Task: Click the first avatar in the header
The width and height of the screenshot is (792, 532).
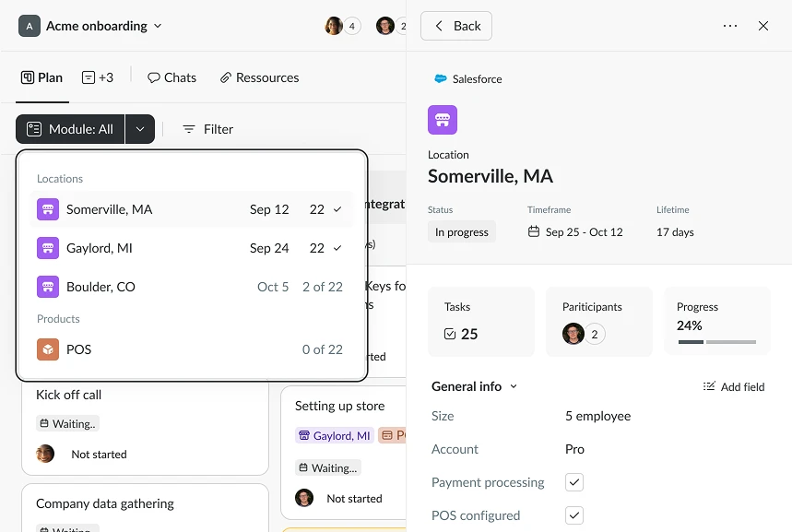Action: 334,26
